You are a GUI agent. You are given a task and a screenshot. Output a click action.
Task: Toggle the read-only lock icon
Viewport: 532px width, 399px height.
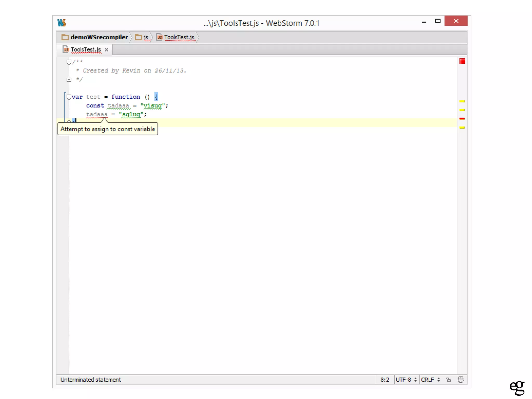(449, 380)
